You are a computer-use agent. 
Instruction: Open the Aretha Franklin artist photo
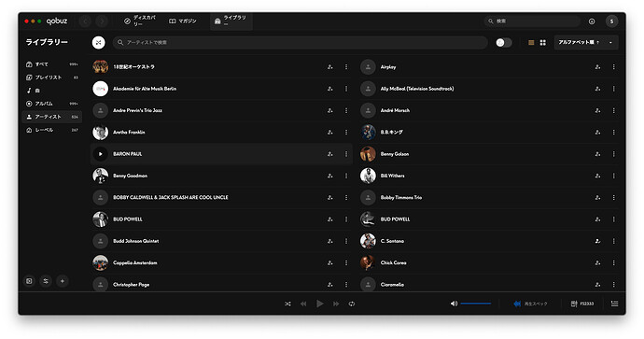coord(100,133)
